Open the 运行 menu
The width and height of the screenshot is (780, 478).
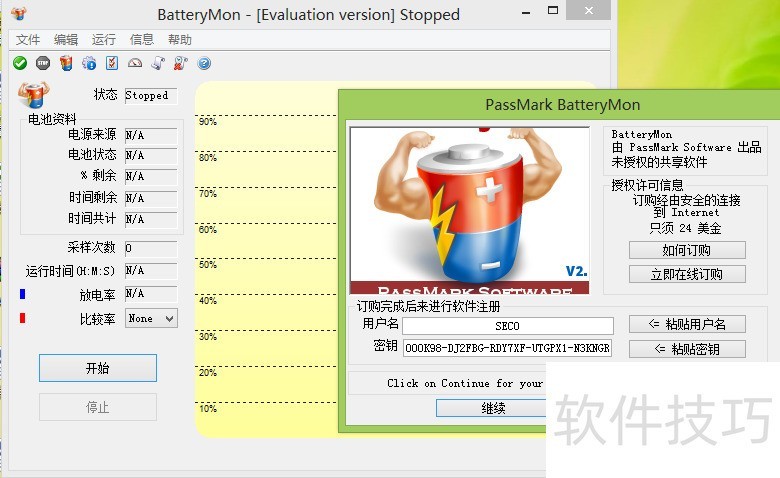coord(103,39)
